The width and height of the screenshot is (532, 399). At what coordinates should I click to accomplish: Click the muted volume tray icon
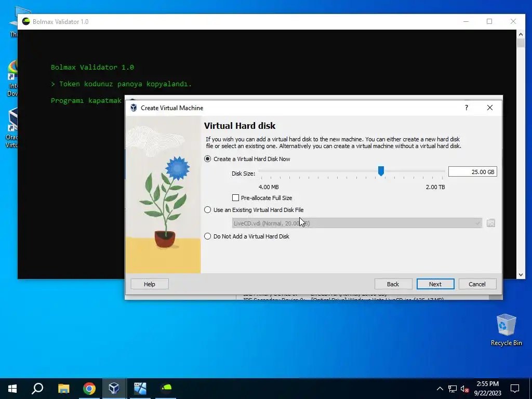coord(464,389)
